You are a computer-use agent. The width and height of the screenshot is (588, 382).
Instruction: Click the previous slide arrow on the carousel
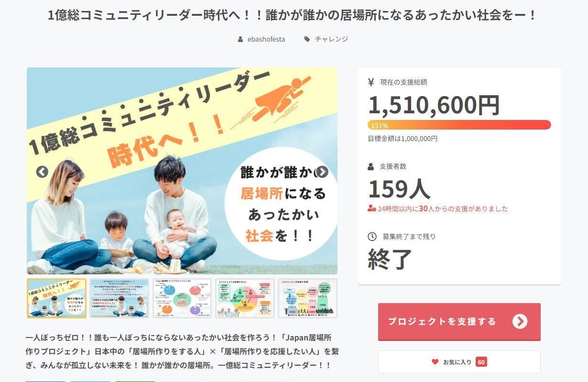pyautogui.click(x=42, y=172)
